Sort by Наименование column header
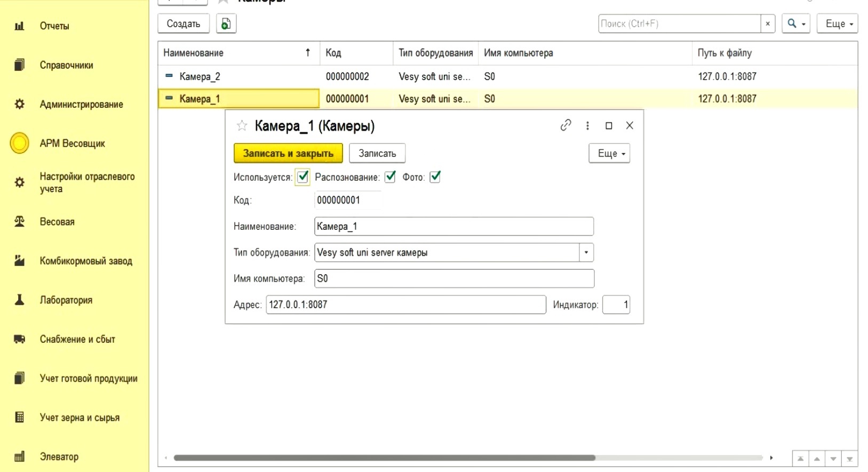 (x=238, y=53)
